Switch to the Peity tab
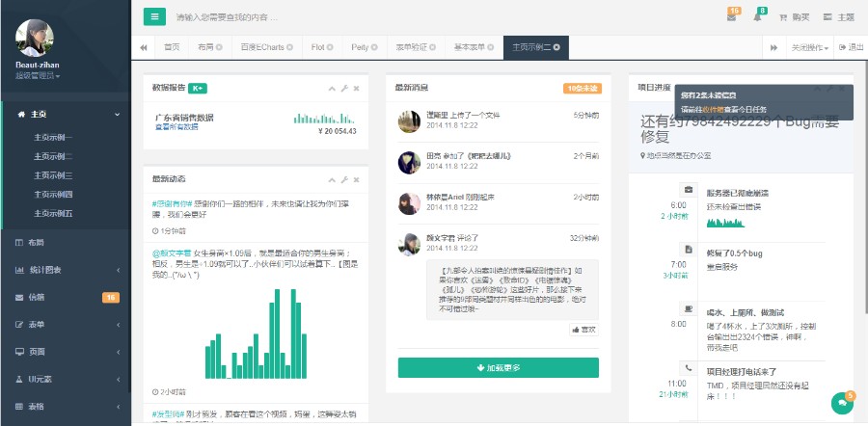Screen dimensions: 868x426 [365, 47]
